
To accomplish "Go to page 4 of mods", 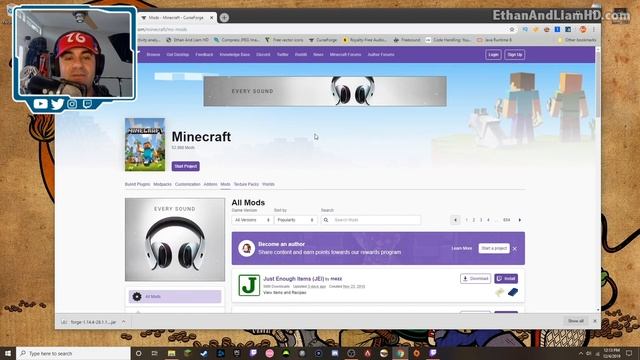I will (x=488, y=220).
